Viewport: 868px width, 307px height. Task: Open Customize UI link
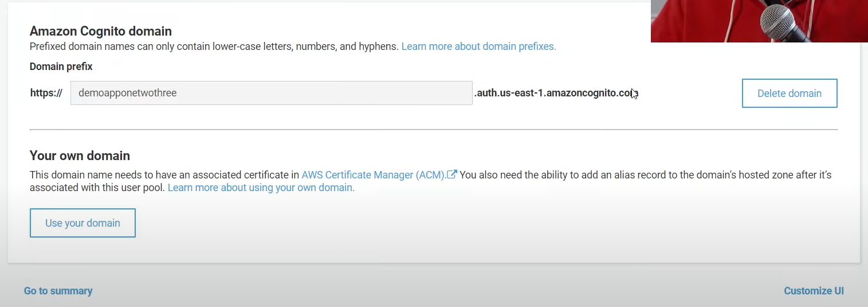[x=814, y=291]
